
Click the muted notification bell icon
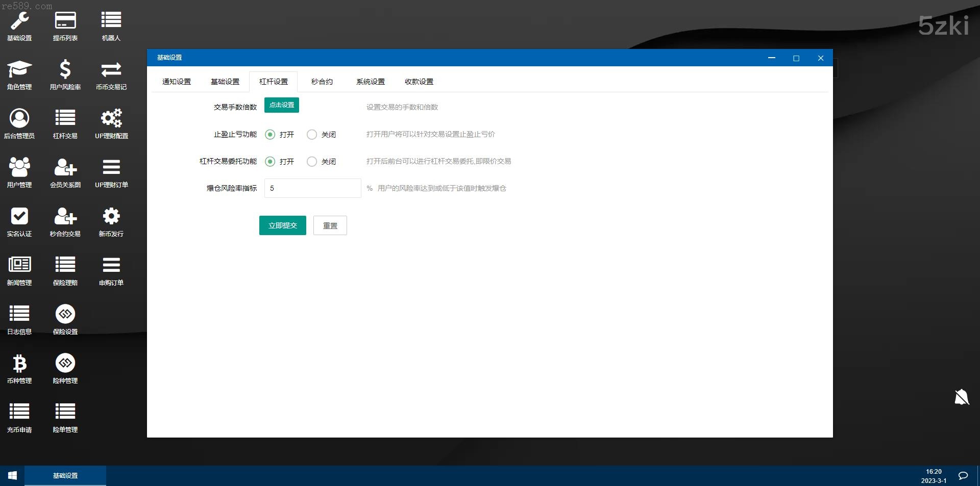962,397
